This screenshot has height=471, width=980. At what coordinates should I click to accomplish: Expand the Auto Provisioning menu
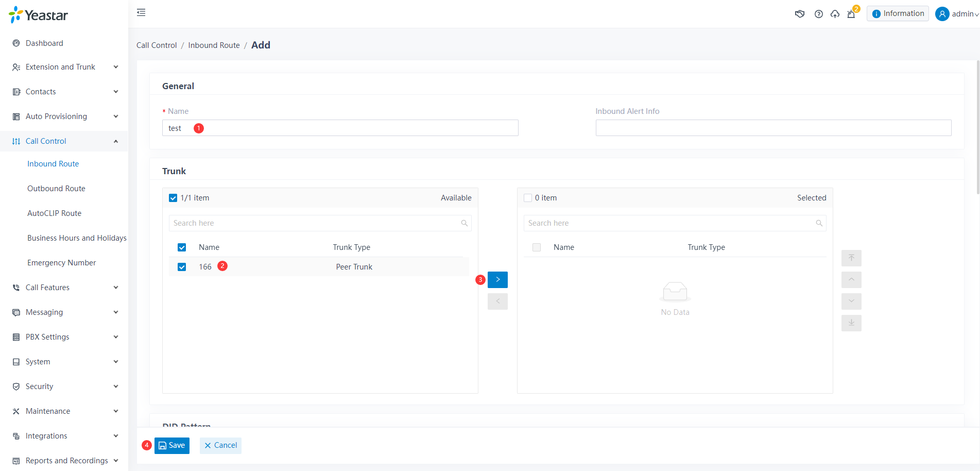64,116
